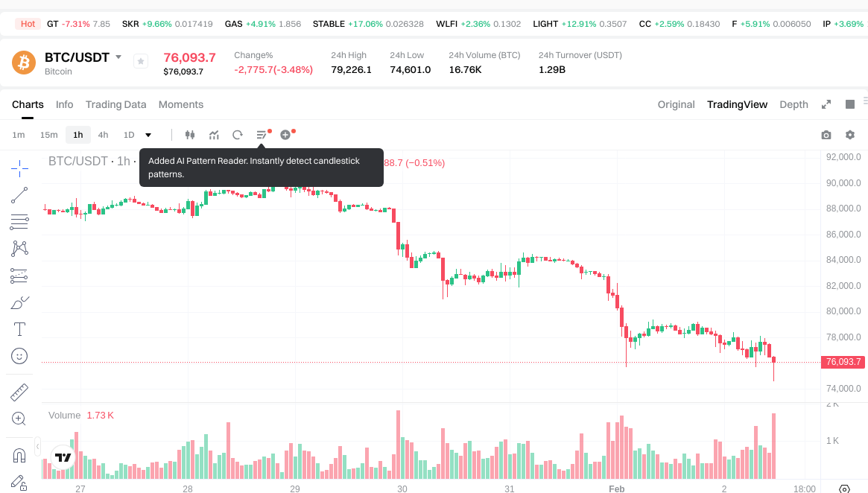Pick the text annotation tool

click(x=19, y=329)
